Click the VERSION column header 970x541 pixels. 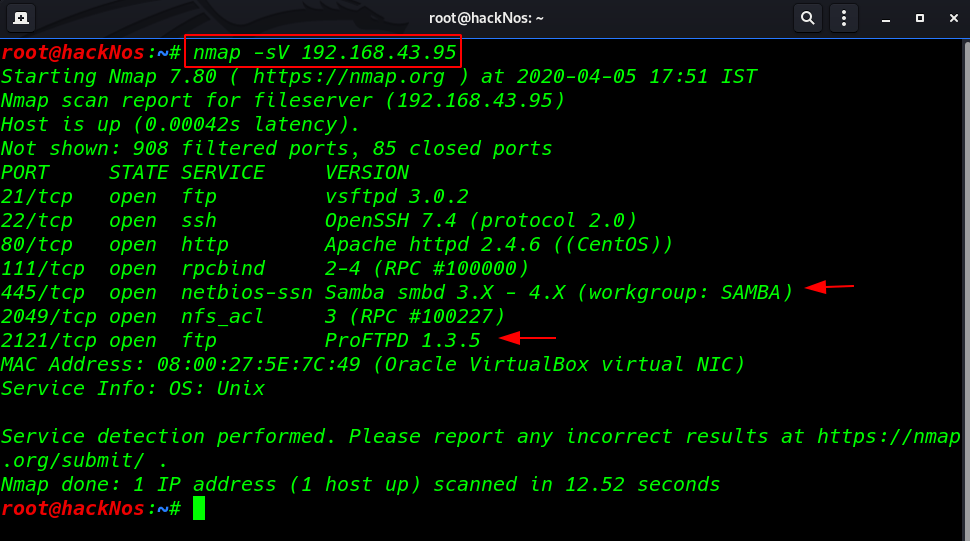[x=367, y=173]
